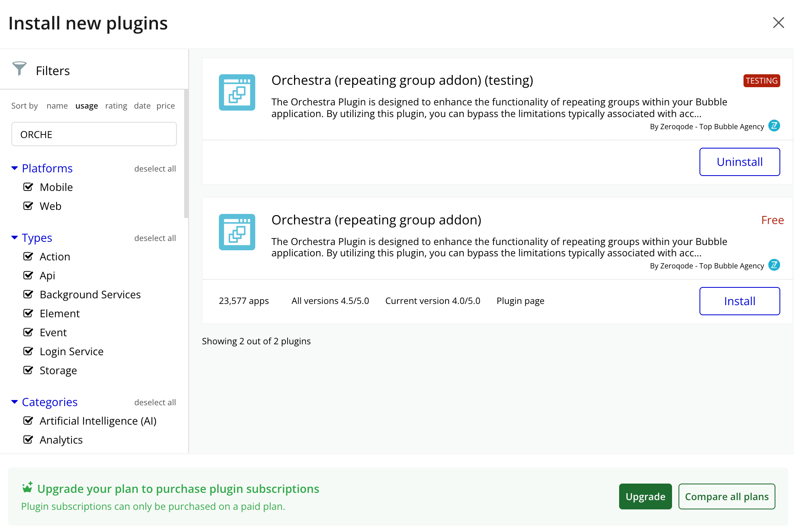This screenshot has width=794, height=532.
Task: Click the Filters funnel icon
Action: 19,69
